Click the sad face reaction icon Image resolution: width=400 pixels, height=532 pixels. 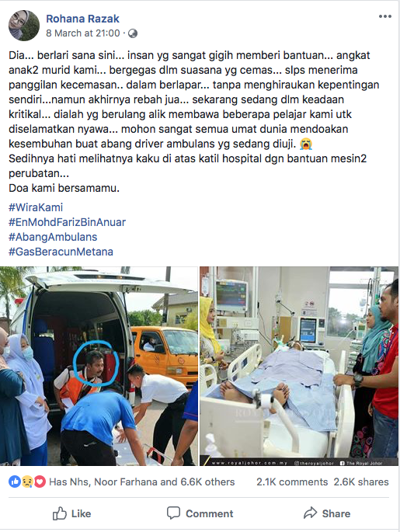point(27,482)
